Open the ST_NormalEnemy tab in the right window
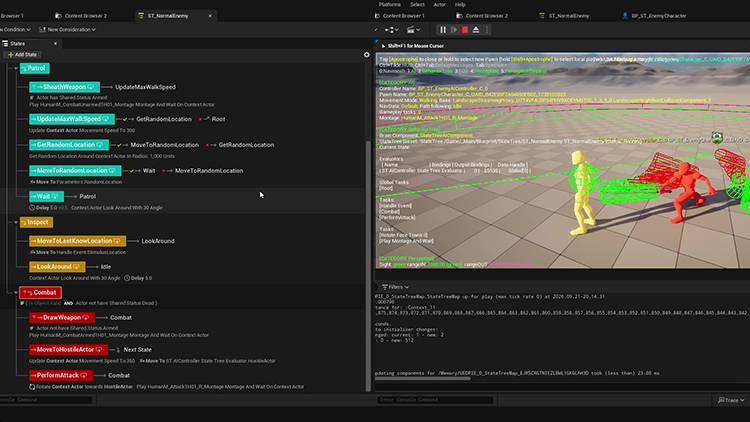 pos(564,16)
